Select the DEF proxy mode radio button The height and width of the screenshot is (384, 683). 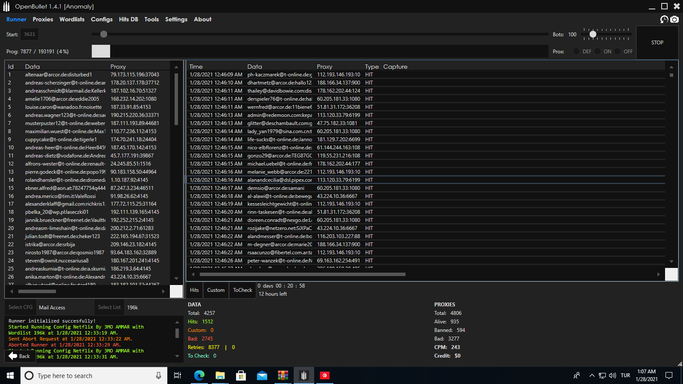[x=576, y=51]
